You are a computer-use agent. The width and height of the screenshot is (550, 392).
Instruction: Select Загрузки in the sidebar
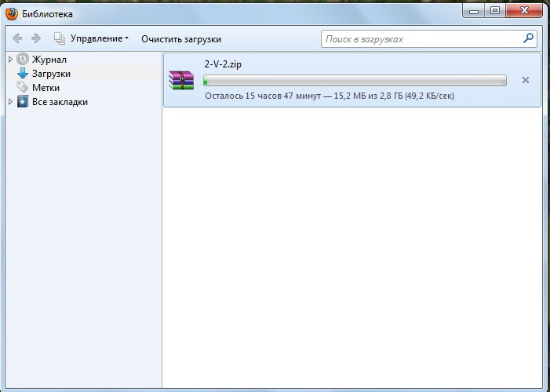pyautogui.click(x=51, y=74)
